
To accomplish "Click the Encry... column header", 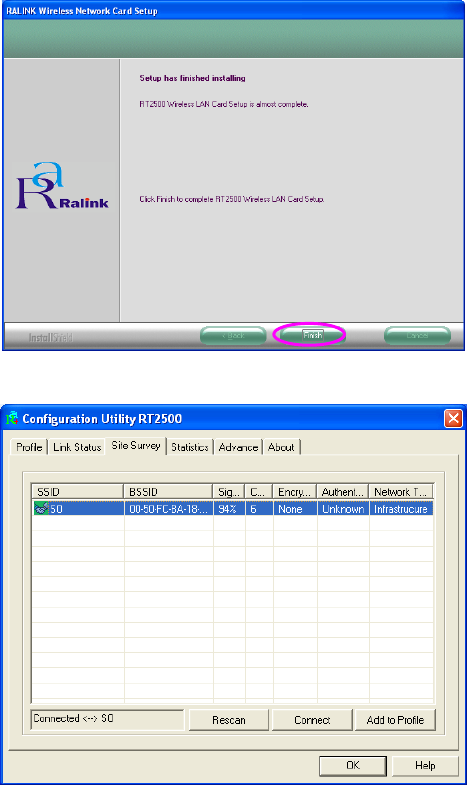I will pyautogui.click(x=295, y=492).
